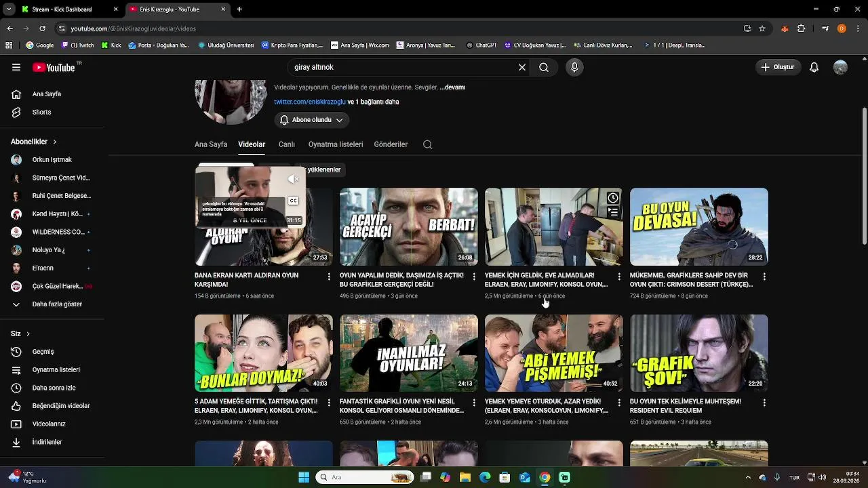The image size is (868, 488).
Task: Open Daha sonra izle in the sidebar
Action: point(52,388)
